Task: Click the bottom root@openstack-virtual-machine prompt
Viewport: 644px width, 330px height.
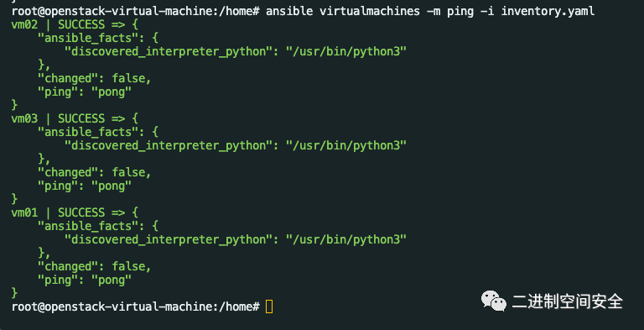Action: pos(136,306)
